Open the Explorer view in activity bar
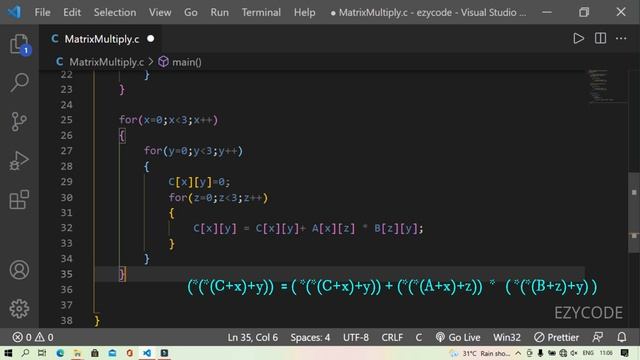Screen dimensions: 640x360 pyautogui.click(x=19, y=44)
